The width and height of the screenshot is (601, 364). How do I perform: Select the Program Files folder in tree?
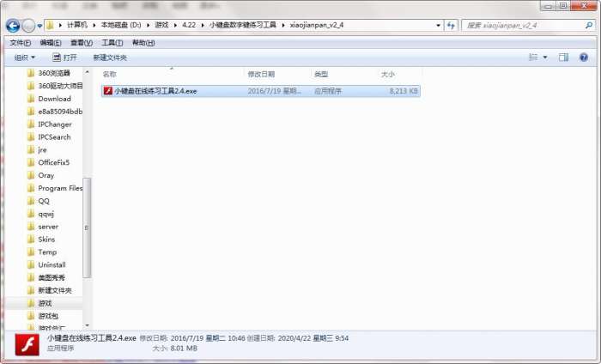[60, 188]
